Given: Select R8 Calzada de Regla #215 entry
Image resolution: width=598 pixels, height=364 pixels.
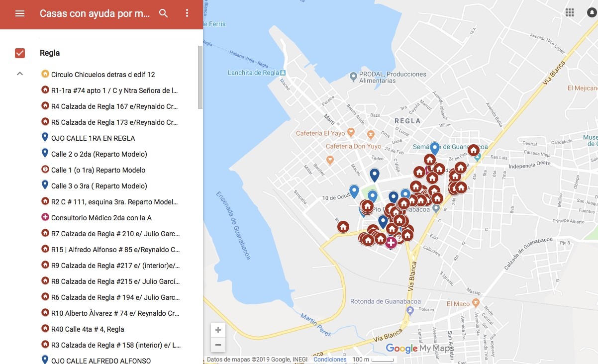Looking at the screenshot, I should [x=115, y=281].
